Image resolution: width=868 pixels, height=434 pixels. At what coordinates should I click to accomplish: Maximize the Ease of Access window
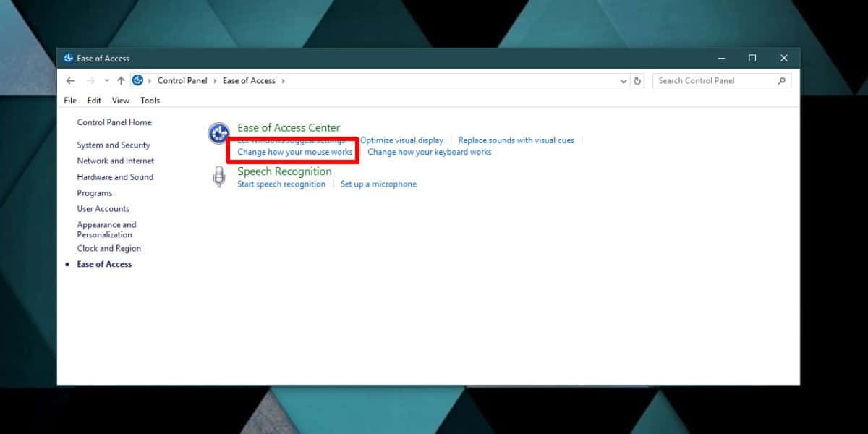pyautogui.click(x=752, y=59)
